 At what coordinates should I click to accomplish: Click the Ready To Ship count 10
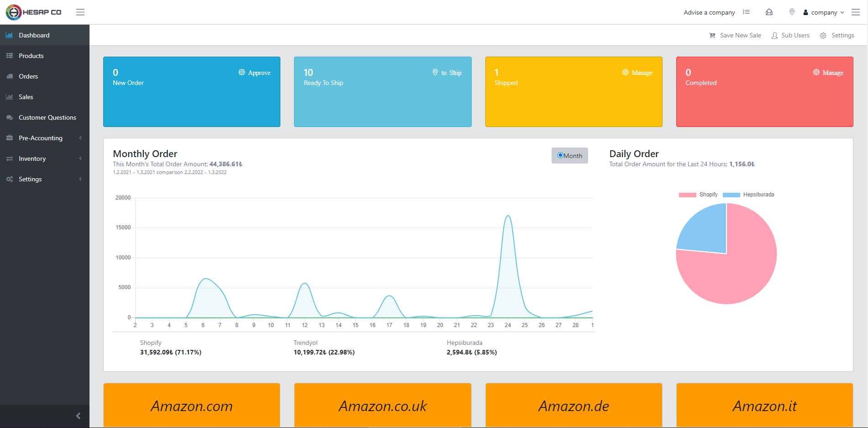(x=308, y=73)
